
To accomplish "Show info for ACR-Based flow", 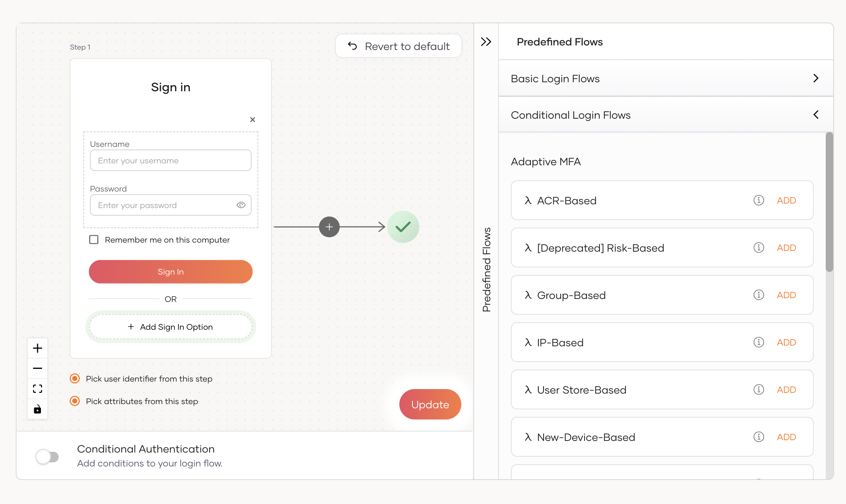I will pyautogui.click(x=758, y=200).
